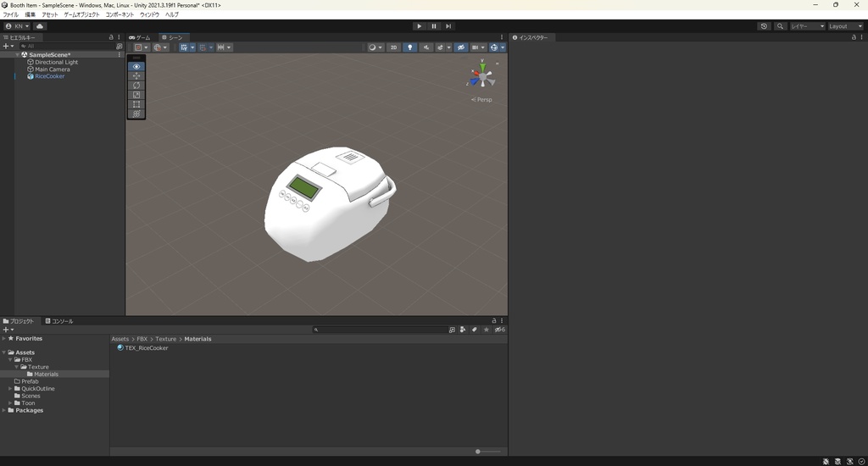Lock the Inspector panel

pyautogui.click(x=853, y=37)
